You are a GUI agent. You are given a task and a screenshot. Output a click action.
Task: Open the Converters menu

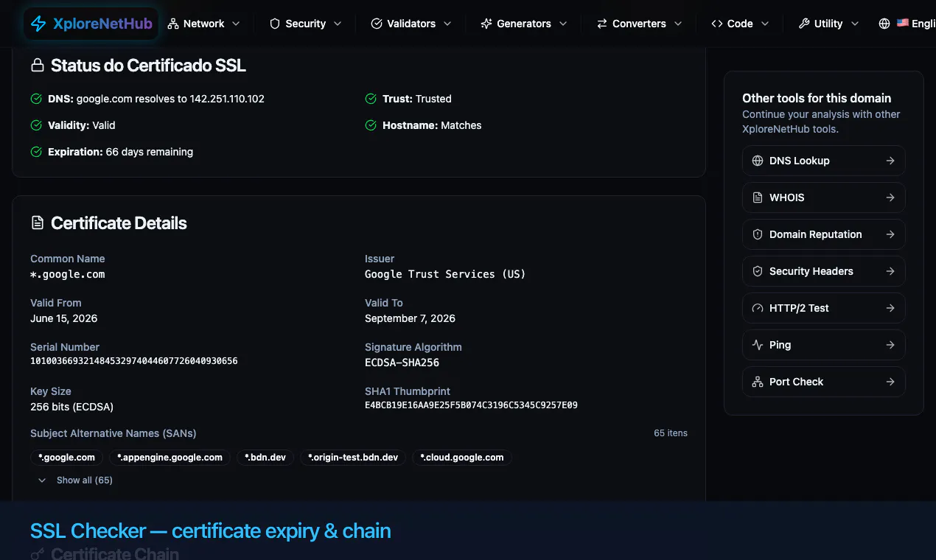pos(640,24)
